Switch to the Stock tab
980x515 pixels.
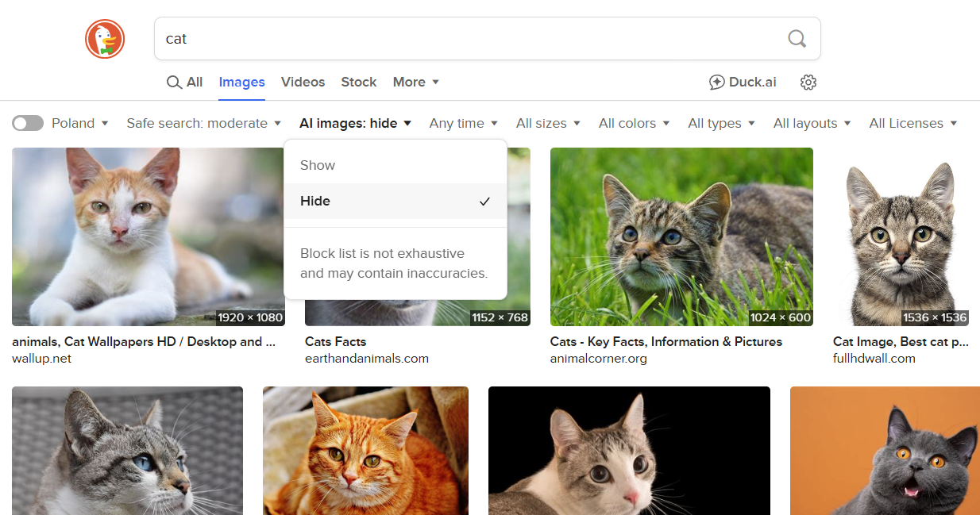coord(359,82)
